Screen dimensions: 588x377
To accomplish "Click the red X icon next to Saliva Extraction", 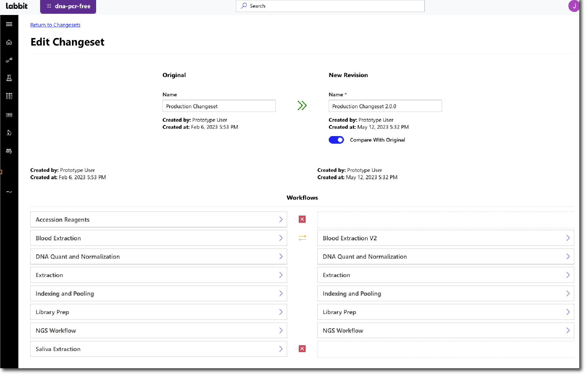I will click(x=302, y=349).
